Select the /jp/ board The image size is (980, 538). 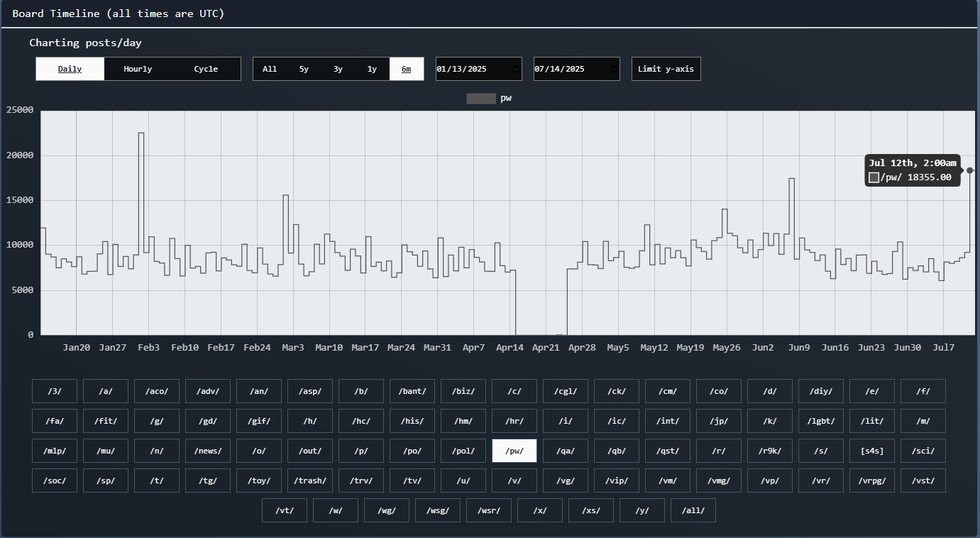[719, 421]
